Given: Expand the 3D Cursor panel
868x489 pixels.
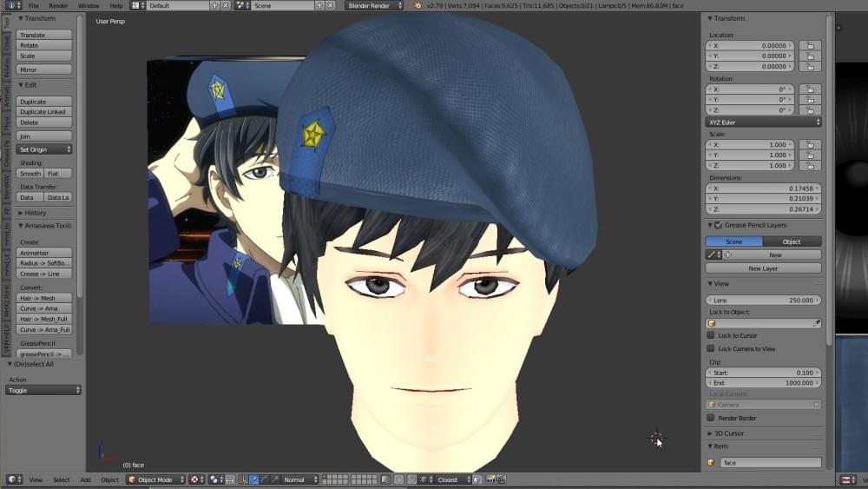Looking at the screenshot, I should [x=727, y=433].
